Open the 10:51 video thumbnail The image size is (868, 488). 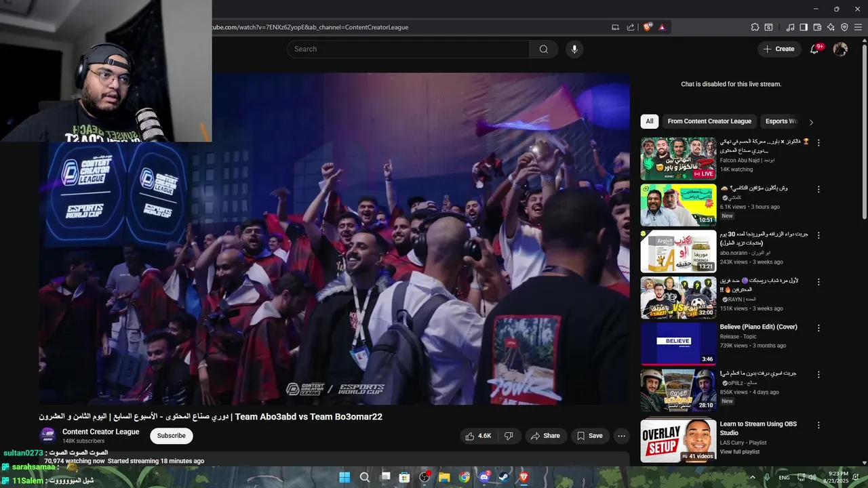pos(678,205)
